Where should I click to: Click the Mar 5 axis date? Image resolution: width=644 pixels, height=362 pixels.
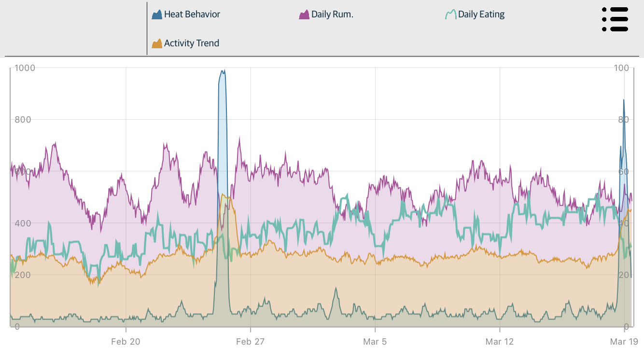[375, 342]
